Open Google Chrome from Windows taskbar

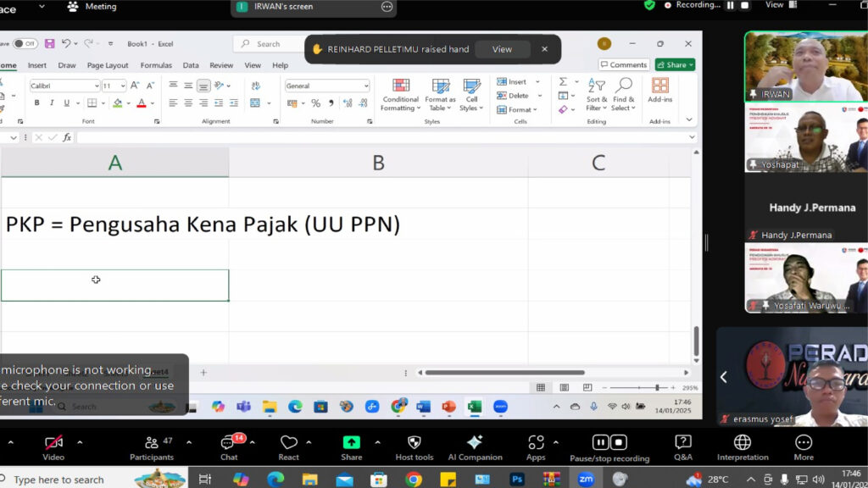point(414,480)
